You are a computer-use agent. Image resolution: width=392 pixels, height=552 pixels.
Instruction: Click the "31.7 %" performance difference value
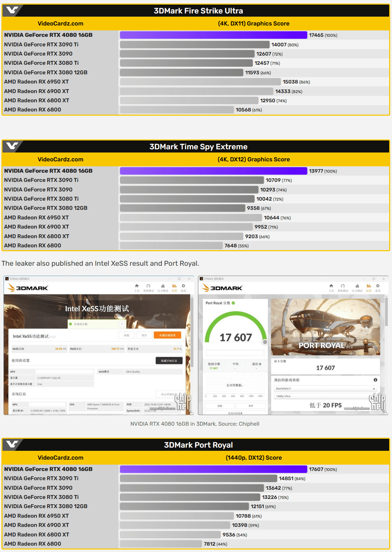pyautogui.click(x=177, y=349)
